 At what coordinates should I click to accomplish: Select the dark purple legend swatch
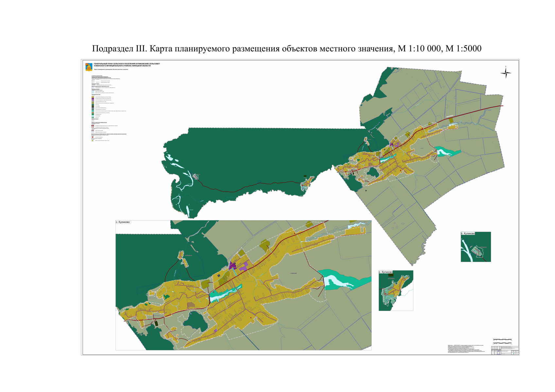pyautogui.click(x=93, y=99)
